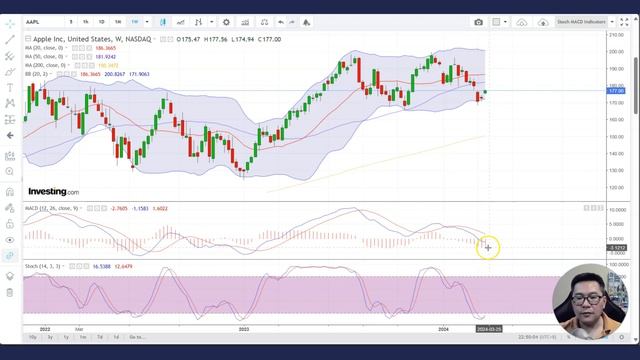The image size is (640, 360).
Task: Select the candlestick chart style button
Action: pyautogui.click(x=163, y=22)
